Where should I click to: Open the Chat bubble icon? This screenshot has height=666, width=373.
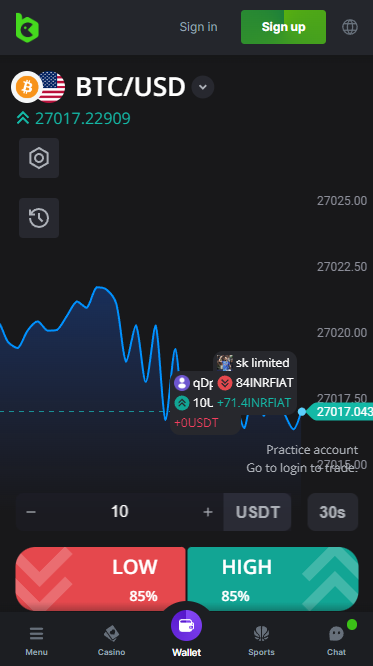[336, 635]
